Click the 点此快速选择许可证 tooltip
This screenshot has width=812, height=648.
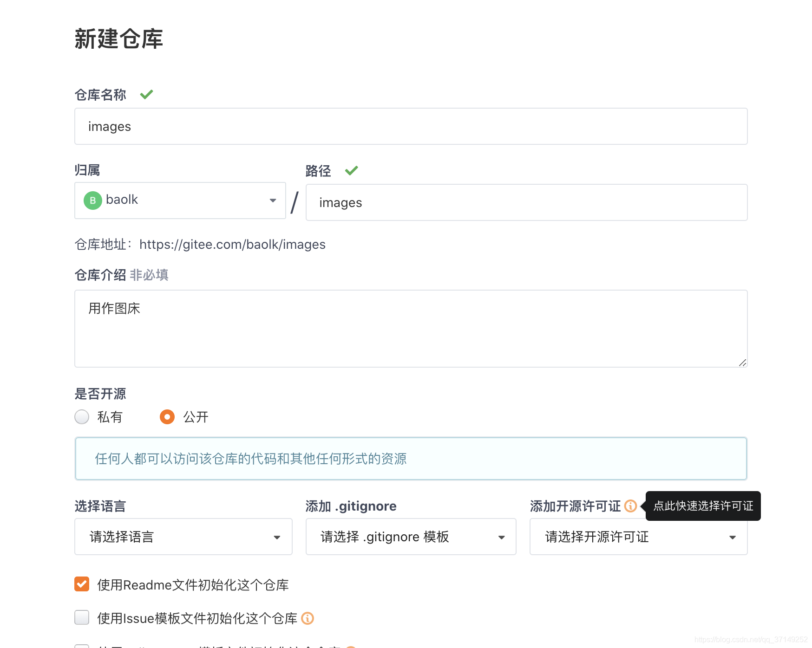click(x=703, y=506)
